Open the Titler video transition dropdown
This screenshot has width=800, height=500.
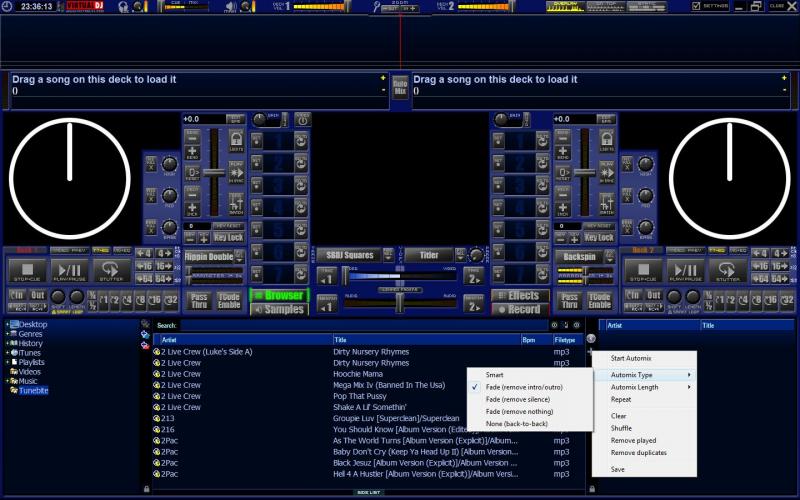[x=460, y=255]
